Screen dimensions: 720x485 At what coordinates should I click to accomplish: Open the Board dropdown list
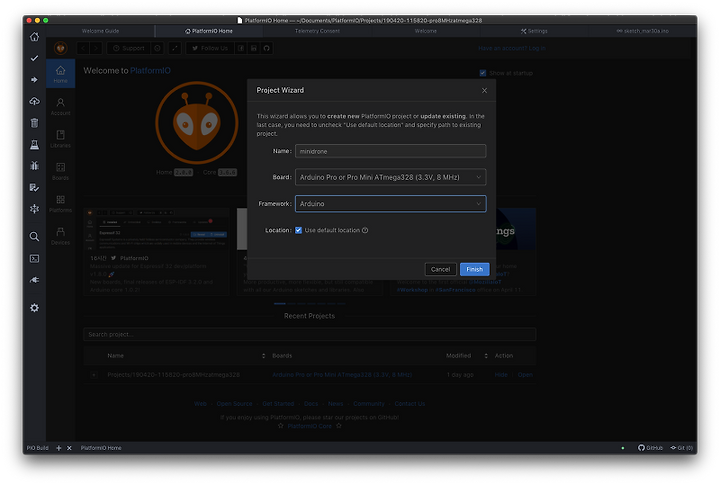pyautogui.click(x=390, y=177)
